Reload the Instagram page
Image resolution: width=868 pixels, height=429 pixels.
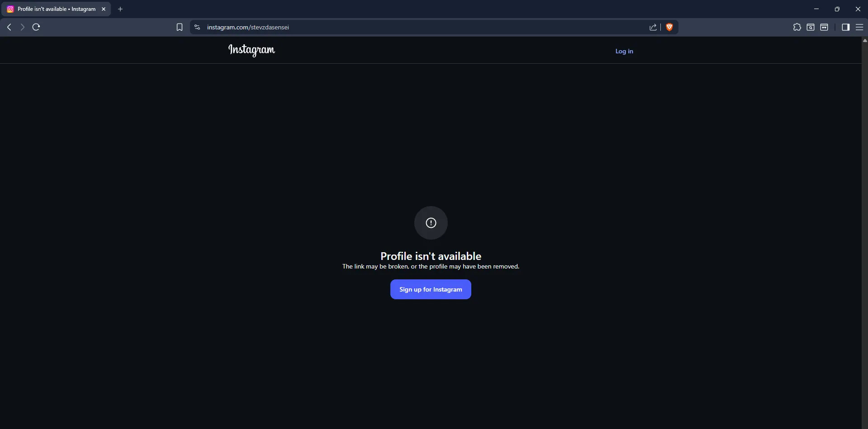36,27
